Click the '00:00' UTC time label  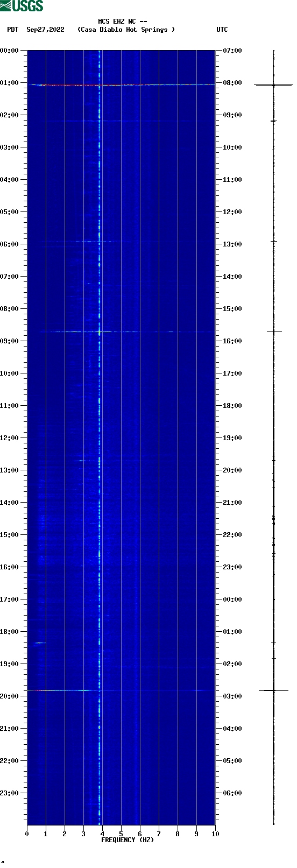pyautogui.click(x=232, y=599)
